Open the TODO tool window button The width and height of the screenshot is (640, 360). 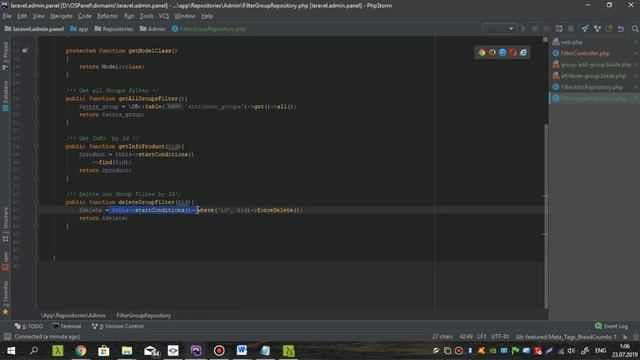(29, 326)
